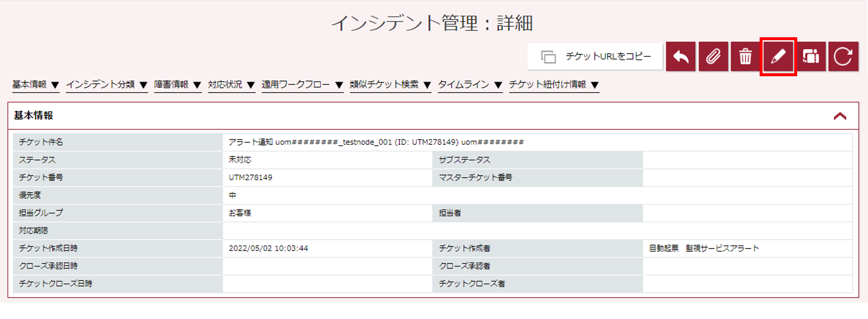This screenshot has width=868, height=319.
Task: Click the 優先度 label cell
Action: (118, 195)
